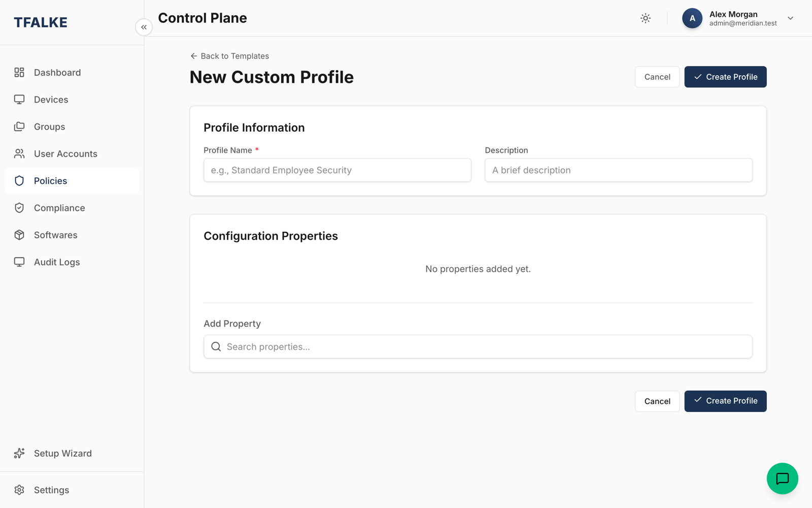Toggle light/dark theme sun icon

646,18
